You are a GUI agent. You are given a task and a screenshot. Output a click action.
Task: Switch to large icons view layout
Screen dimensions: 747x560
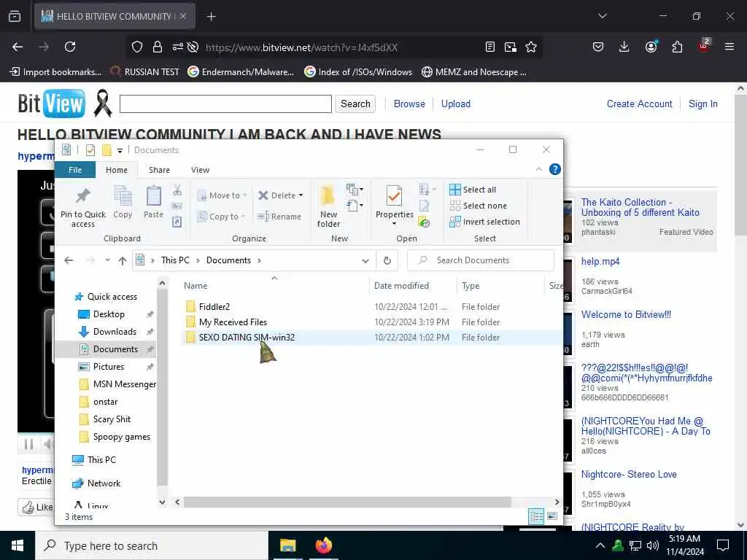click(552, 516)
